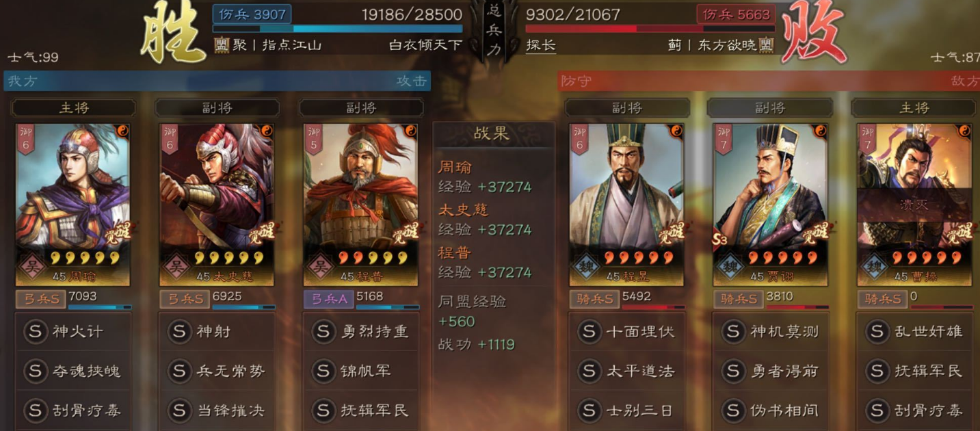Screen dimensions: 980x431
Task: Open the 锦帆军 skill entry
Action: click(360, 371)
